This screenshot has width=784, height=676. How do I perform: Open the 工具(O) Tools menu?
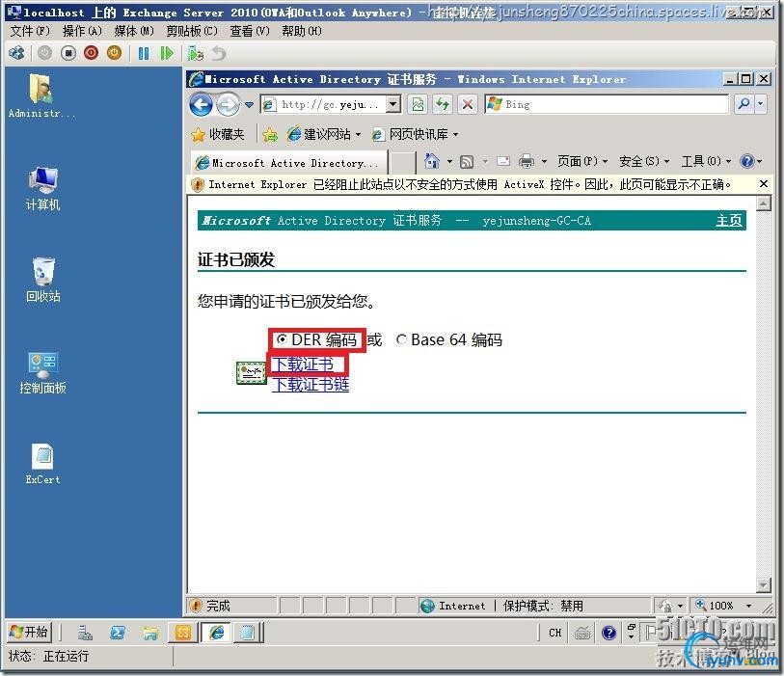click(x=706, y=161)
